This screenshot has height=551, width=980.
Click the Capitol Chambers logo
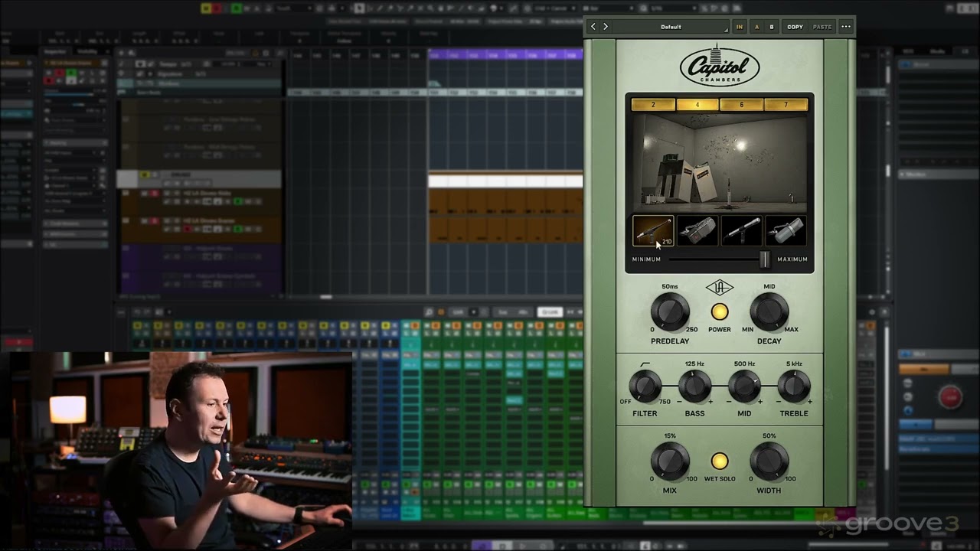tap(720, 66)
